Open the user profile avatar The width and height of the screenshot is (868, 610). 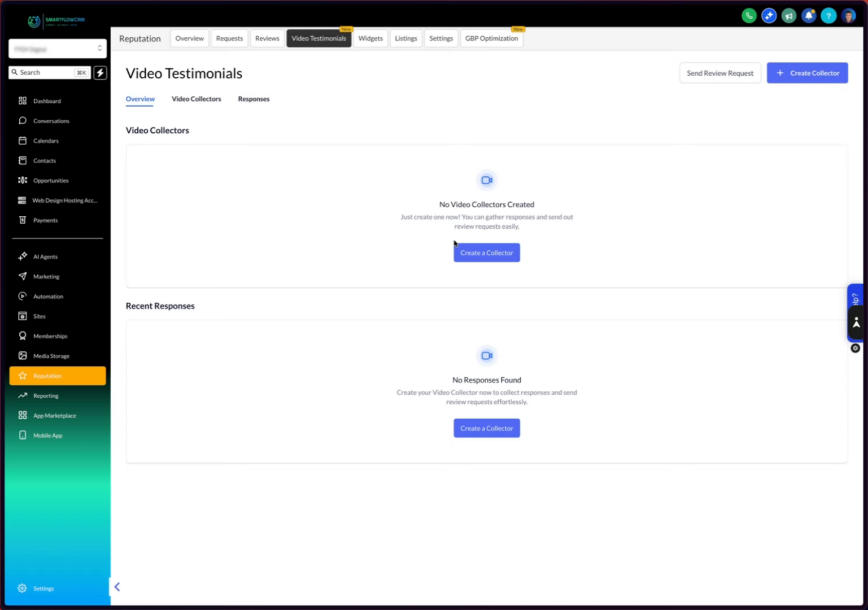(x=848, y=16)
